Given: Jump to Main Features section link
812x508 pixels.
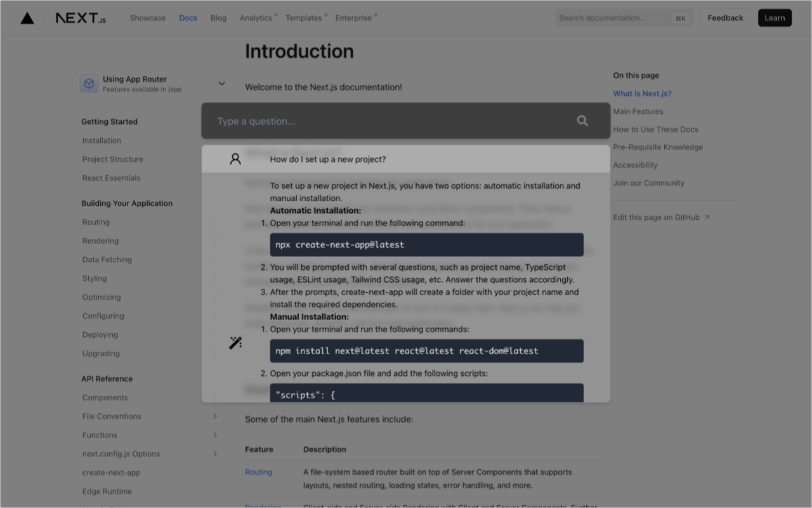Looking at the screenshot, I should pyautogui.click(x=638, y=111).
